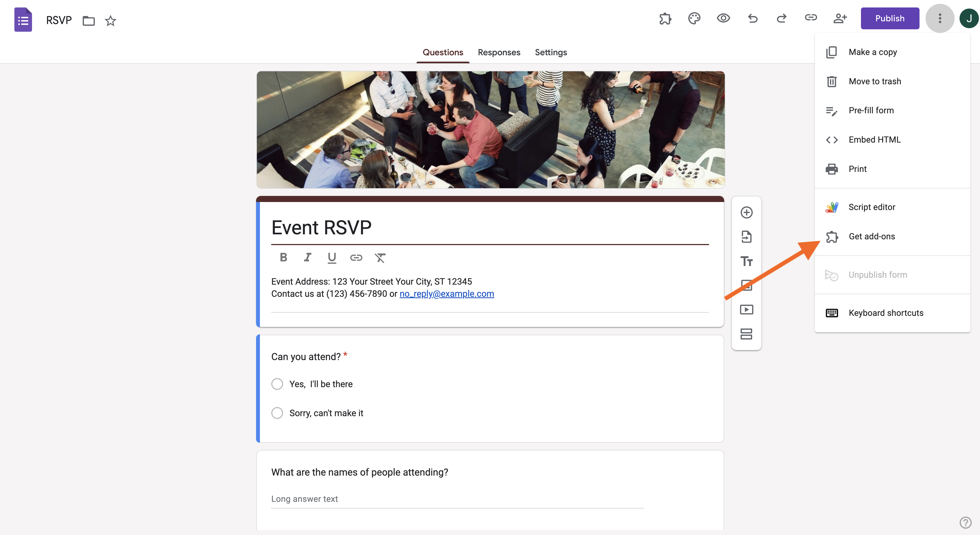Screen dimensions: 980x535
Task: Add title and description with Tt icon
Action: tap(746, 261)
